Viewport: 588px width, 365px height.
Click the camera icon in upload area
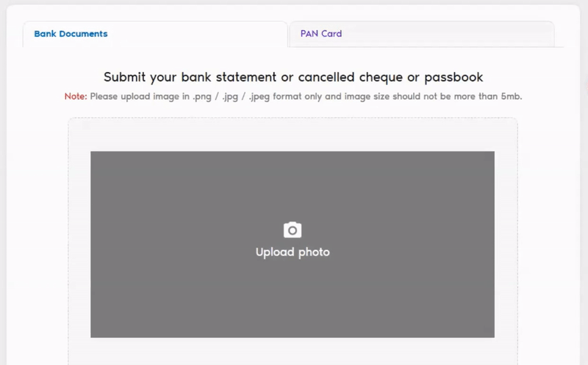pos(293,230)
